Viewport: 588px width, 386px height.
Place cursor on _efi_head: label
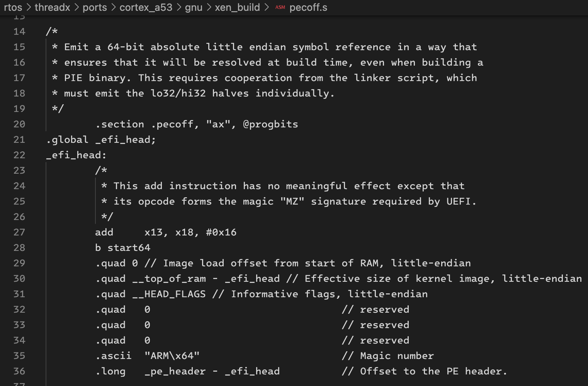click(x=76, y=155)
